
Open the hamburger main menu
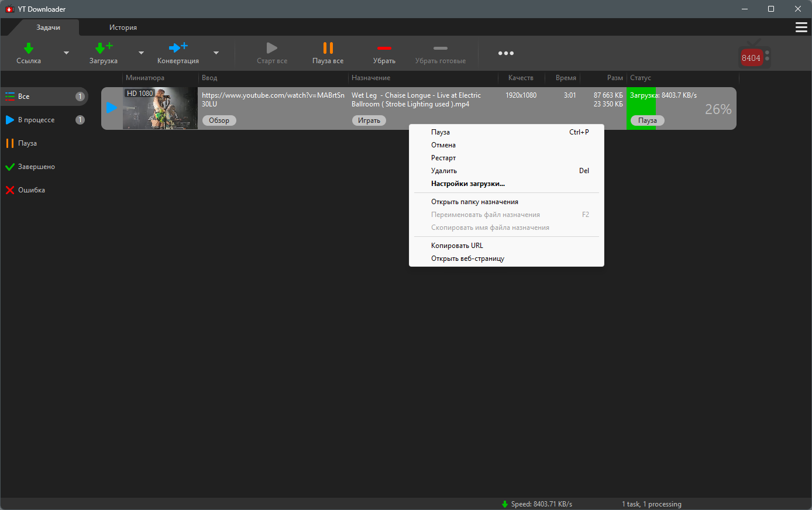click(801, 27)
